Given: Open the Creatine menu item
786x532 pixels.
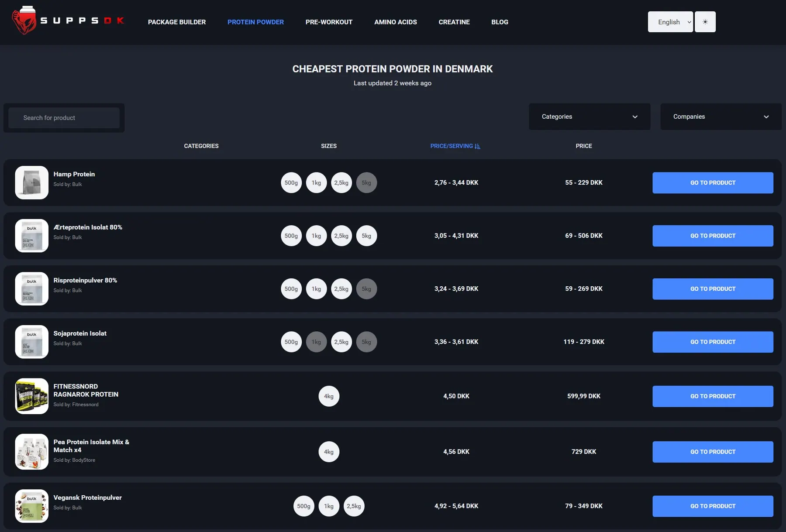Looking at the screenshot, I should pyautogui.click(x=454, y=22).
